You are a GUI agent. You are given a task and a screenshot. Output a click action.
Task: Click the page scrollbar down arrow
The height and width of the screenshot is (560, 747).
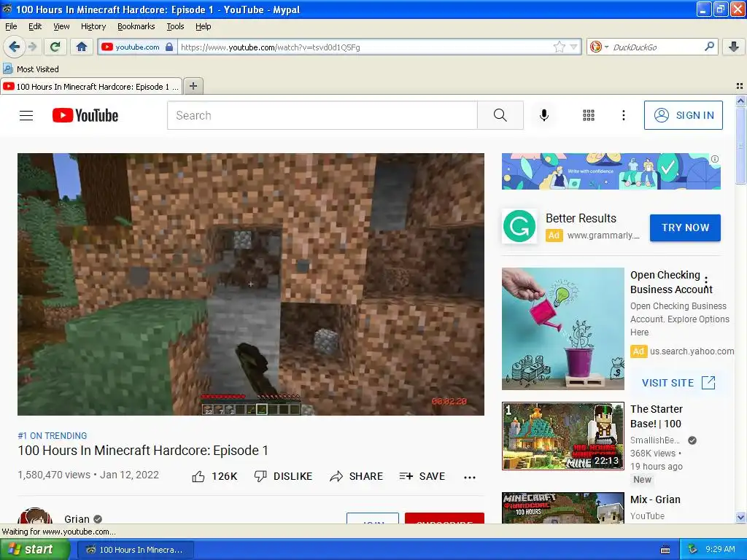coord(740,517)
